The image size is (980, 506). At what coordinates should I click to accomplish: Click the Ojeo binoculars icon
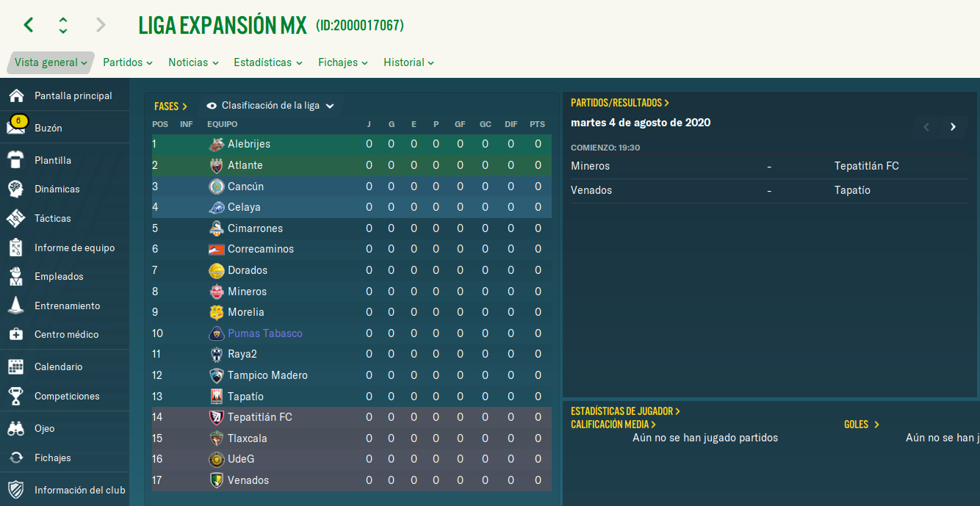tap(16, 428)
